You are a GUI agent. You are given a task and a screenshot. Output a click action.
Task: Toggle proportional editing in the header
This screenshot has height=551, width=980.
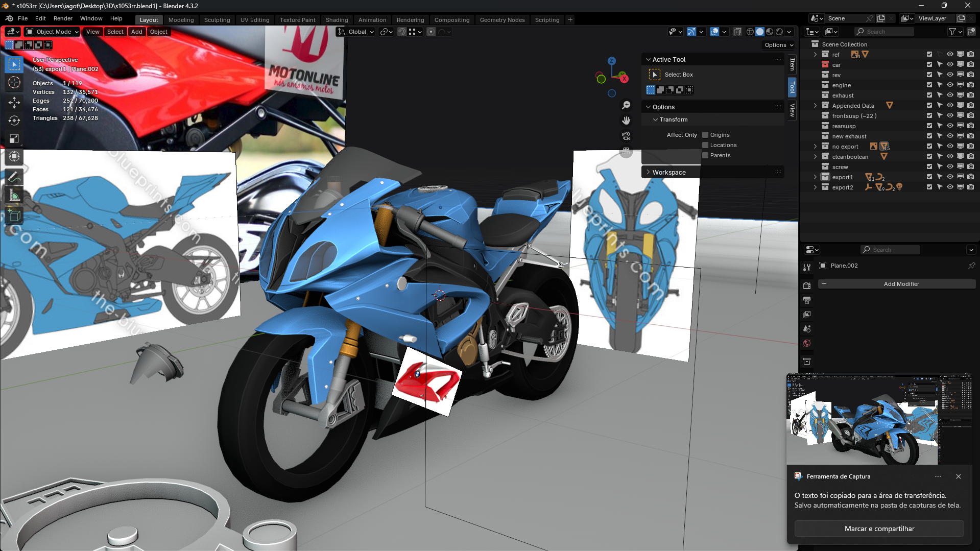tap(431, 32)
